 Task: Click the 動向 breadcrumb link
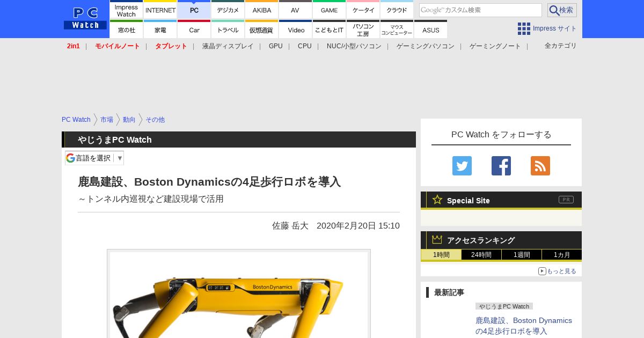129,120
